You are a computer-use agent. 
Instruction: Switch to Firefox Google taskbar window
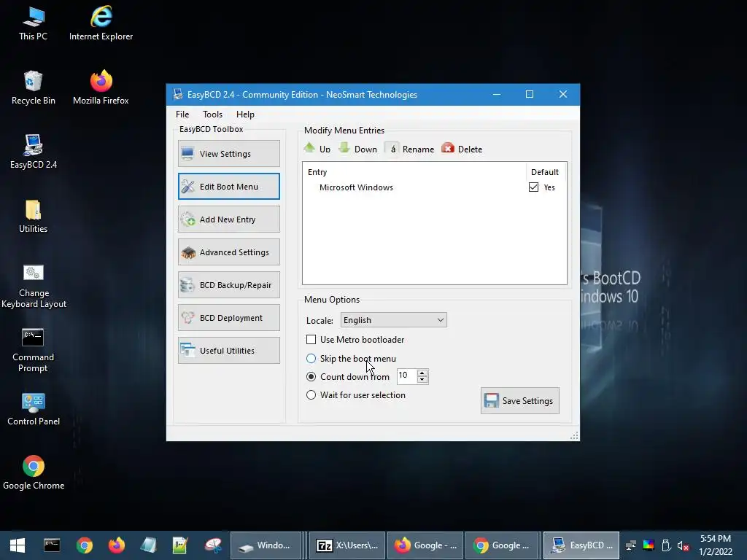[425, 545]
